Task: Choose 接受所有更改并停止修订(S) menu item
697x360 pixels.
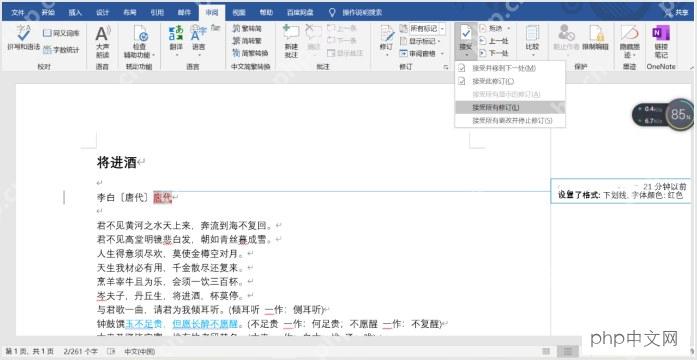Action: click(510, 120)
